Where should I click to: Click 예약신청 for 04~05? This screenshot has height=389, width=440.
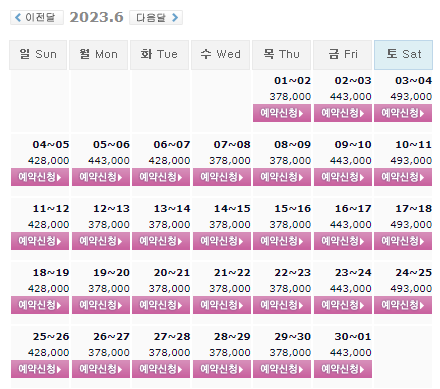click(x=40, y=177)
